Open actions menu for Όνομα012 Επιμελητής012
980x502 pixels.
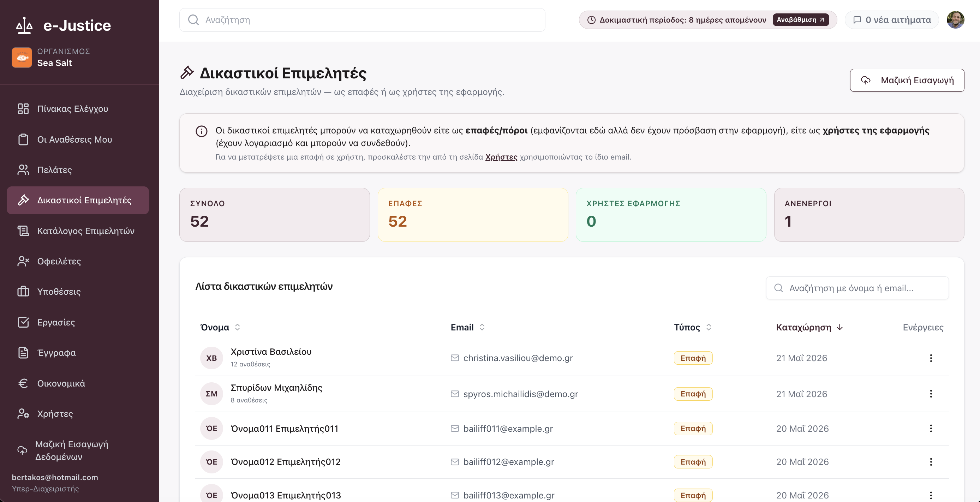pyautogui.click(x=931, y=462)
